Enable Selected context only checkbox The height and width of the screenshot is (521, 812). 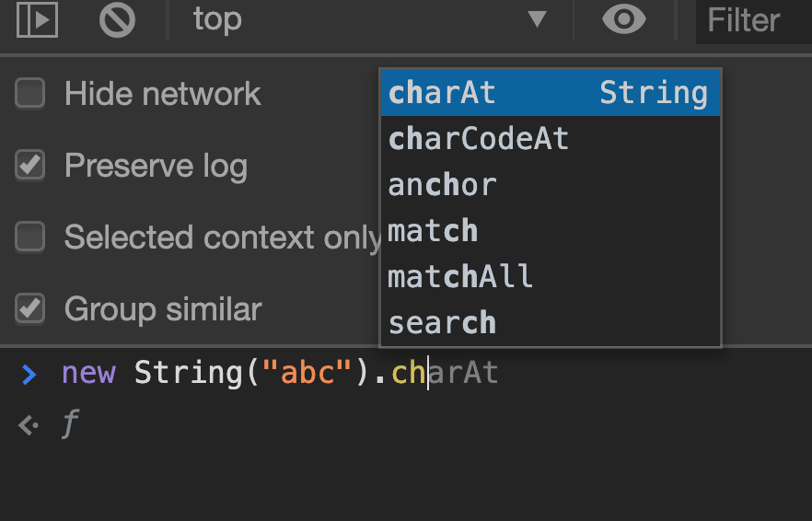click(x=30, y=237)
